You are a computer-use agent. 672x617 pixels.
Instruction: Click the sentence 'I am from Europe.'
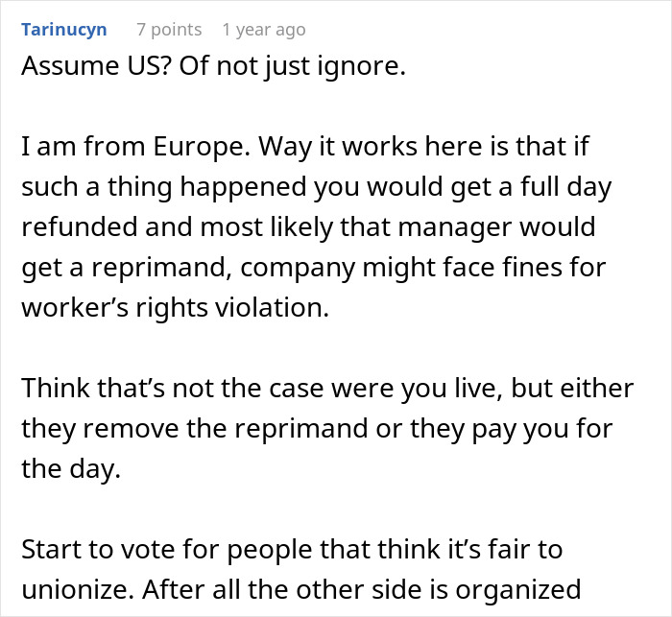point(136,147)
